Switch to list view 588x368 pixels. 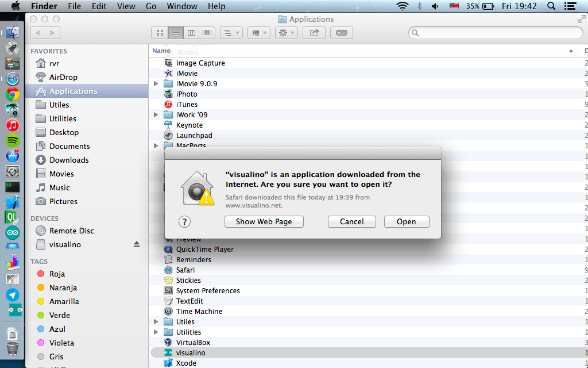click(x=176, y=33)
